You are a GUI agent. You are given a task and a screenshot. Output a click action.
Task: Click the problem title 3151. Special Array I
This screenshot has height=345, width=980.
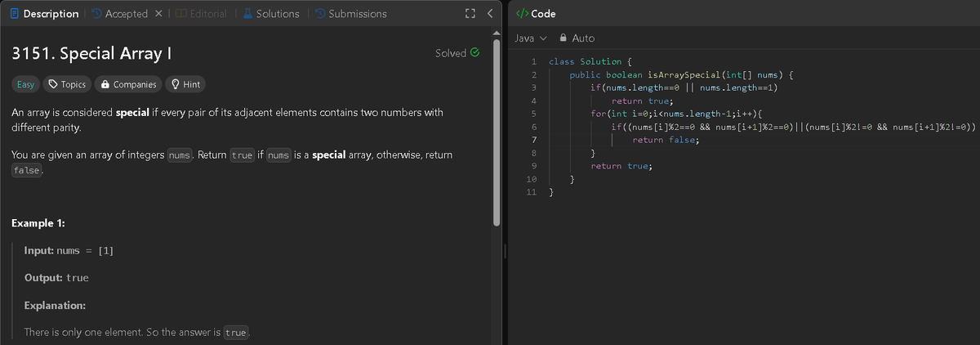(x=91, y=54)
